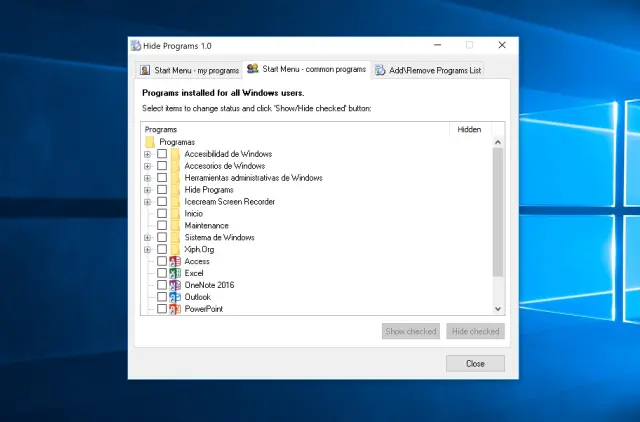
Task: Click the Hidden column header
Action: click(469, 129)
